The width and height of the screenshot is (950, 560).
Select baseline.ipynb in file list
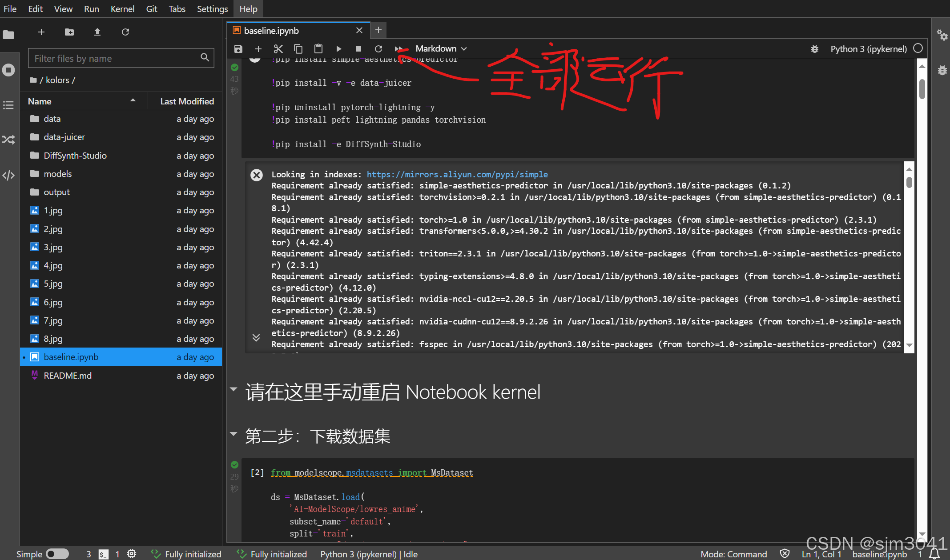pyautogui.click(x=121, y=357)
